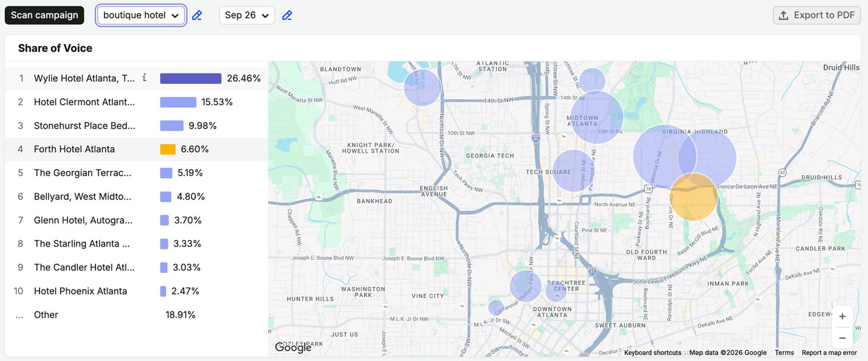
Task: Select the Stonehurst Place Bed row
Action: pos(137,126)
